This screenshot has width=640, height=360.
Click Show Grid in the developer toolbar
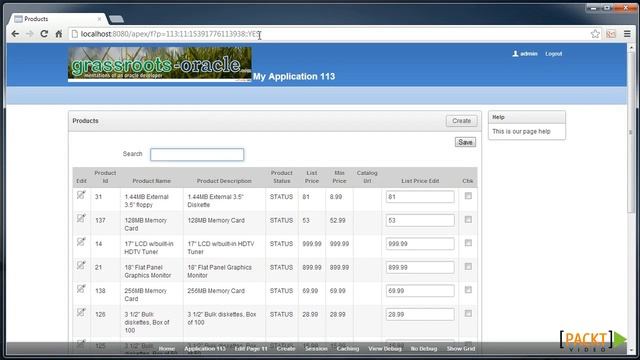(x=461, y=349)
